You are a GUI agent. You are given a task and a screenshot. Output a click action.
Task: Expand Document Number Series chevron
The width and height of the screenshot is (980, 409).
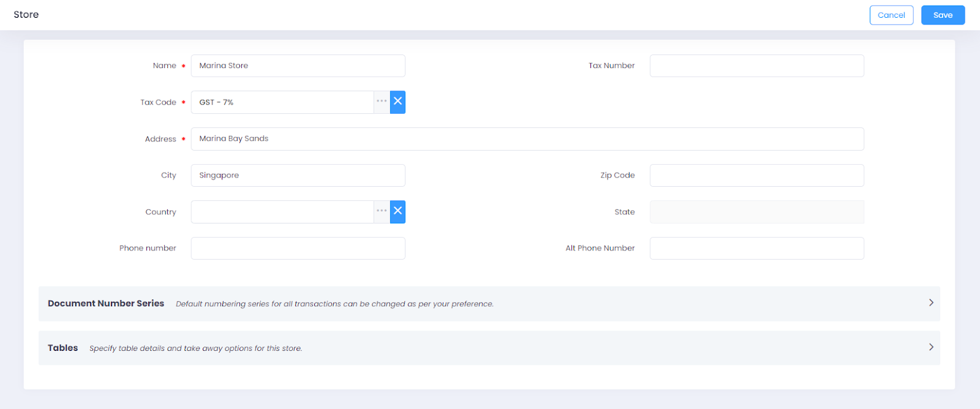(930, 302)
